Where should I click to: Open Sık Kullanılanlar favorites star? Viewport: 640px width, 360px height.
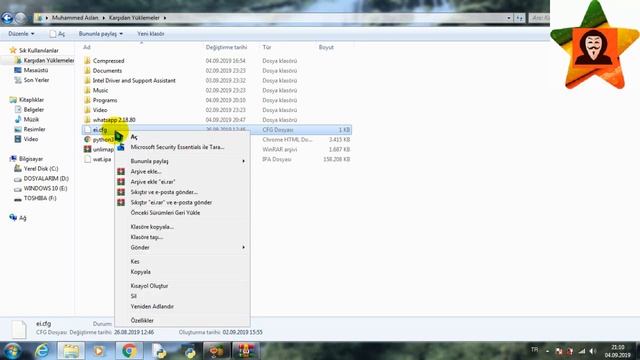[13, 50]
